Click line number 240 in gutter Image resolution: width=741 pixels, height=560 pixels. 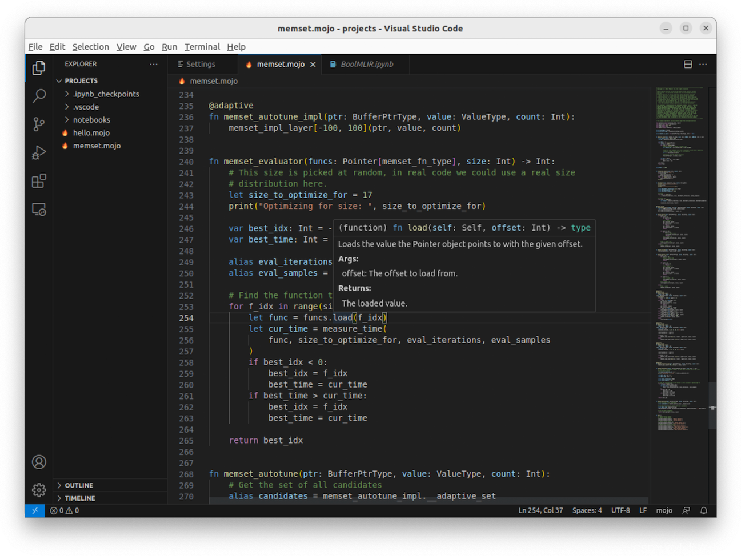pyautogui.click(x=186, y=162)
